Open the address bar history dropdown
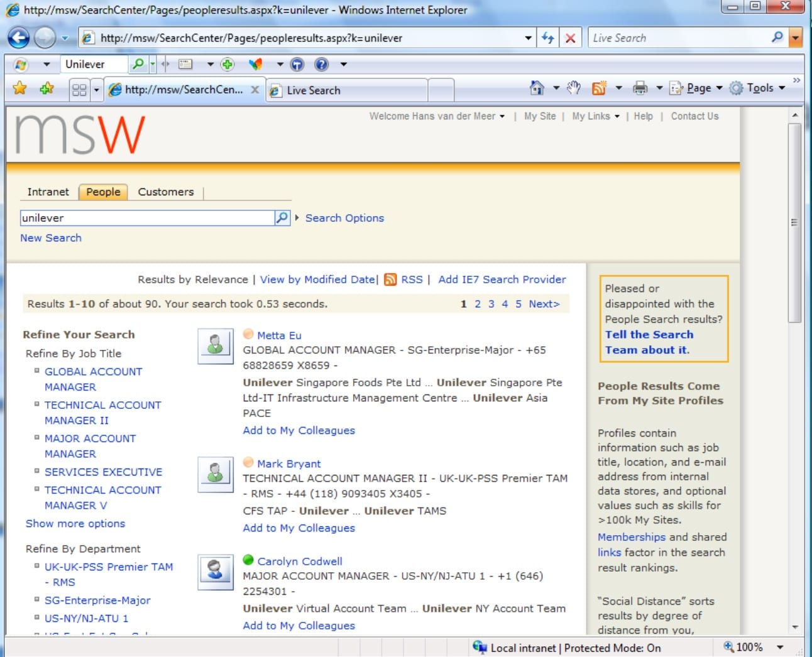Viewport: 812px width, 657px height. tap(528, 38)
